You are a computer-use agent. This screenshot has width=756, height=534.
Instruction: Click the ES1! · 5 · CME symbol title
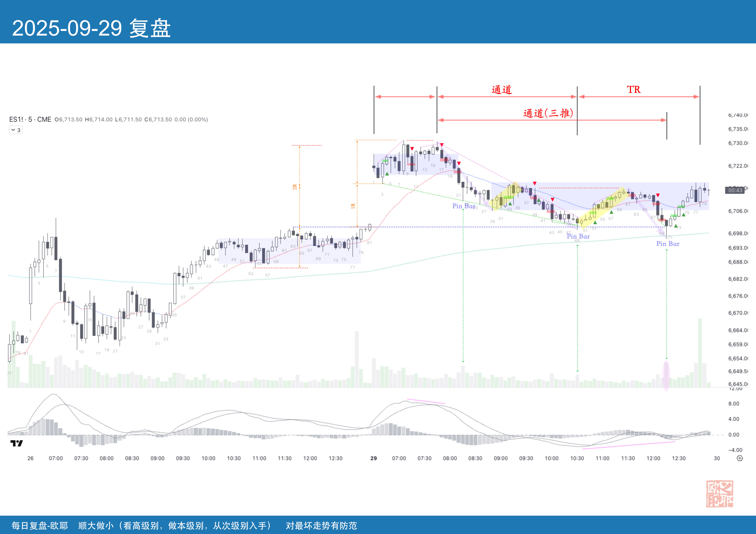[x=30, y=120]
